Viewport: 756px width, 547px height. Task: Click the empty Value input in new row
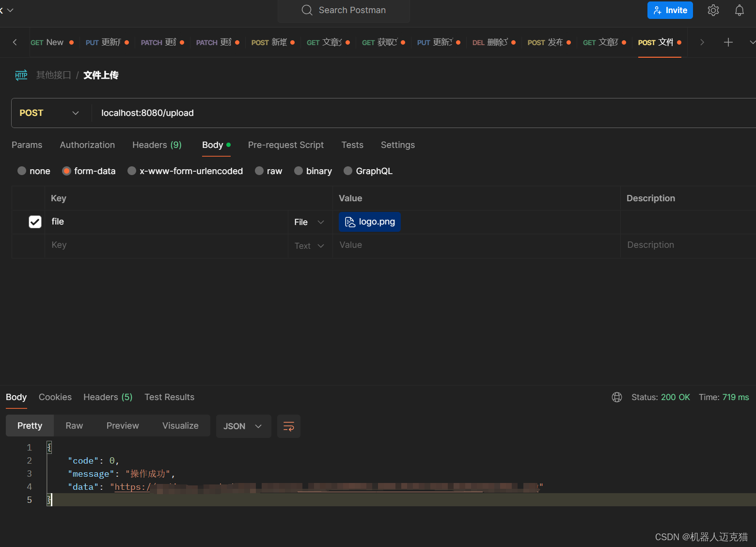[x=476, y=245]
